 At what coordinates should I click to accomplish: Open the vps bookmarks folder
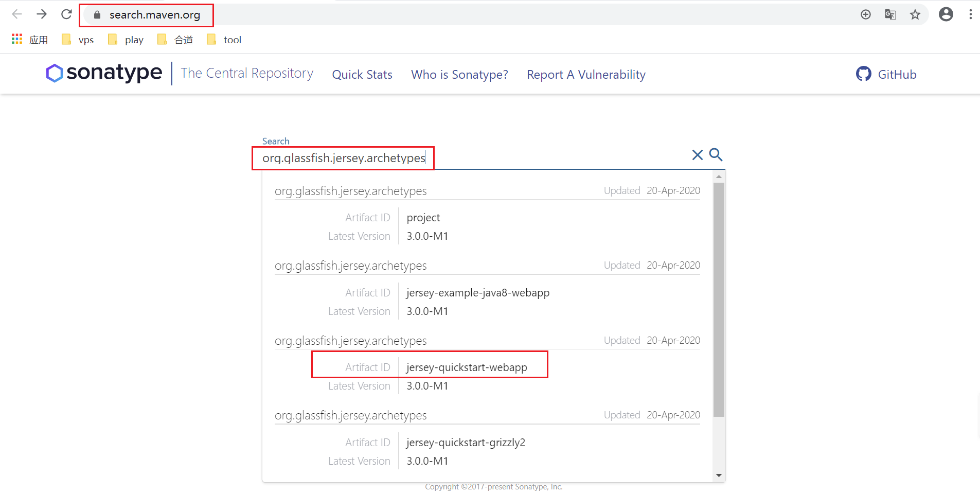tap(77, 39)
